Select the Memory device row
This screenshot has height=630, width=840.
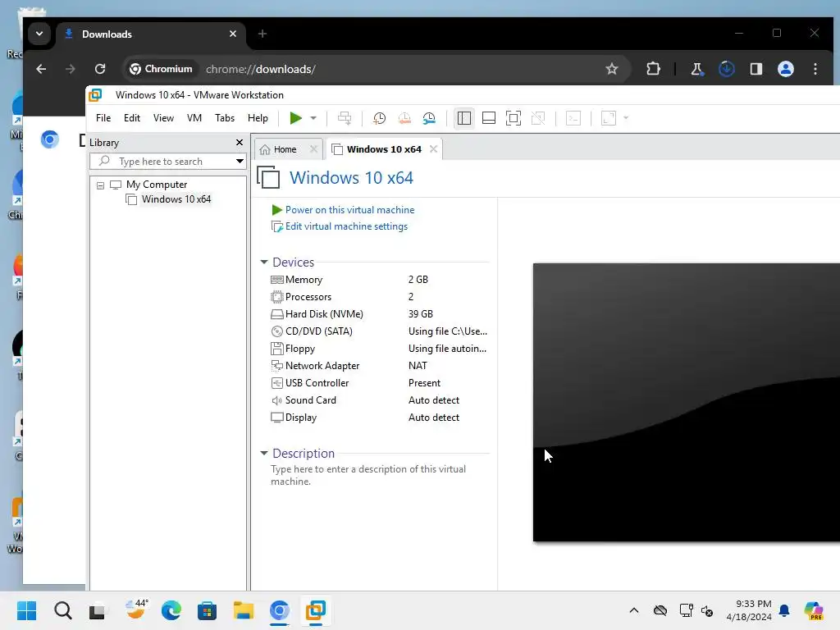click(379, 280)
